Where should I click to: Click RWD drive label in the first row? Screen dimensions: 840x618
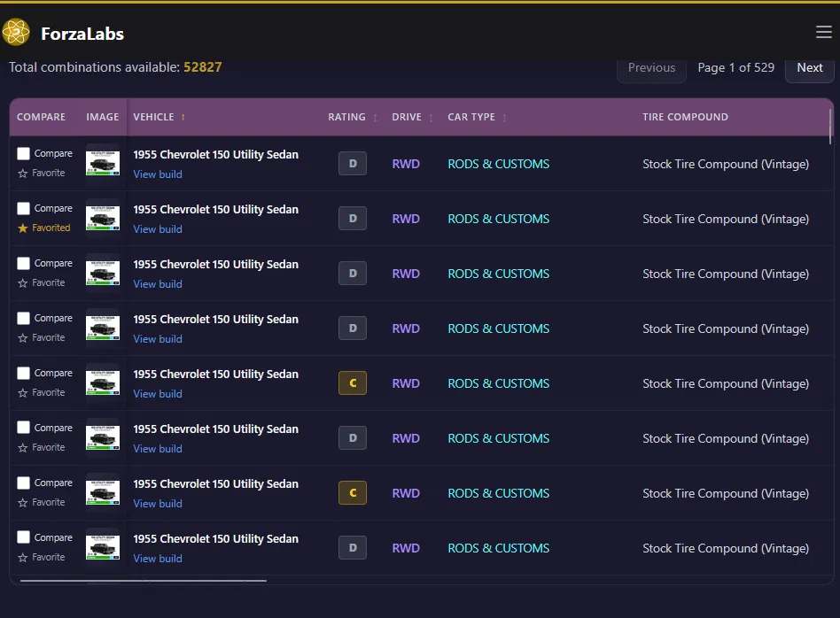[406, 164]
